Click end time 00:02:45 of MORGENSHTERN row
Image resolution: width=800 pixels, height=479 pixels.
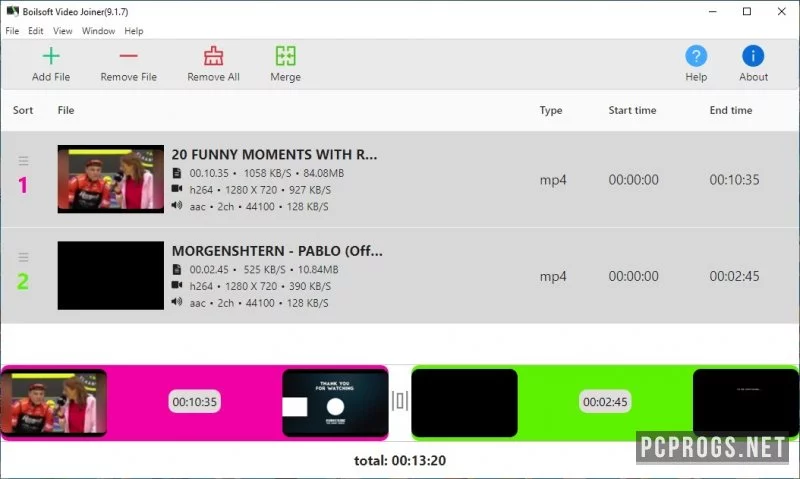734,276
